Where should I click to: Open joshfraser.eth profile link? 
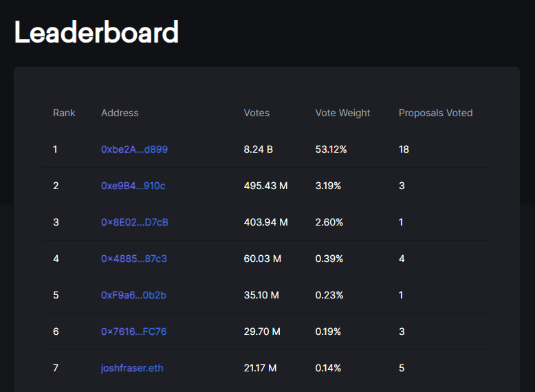(132, 368)
